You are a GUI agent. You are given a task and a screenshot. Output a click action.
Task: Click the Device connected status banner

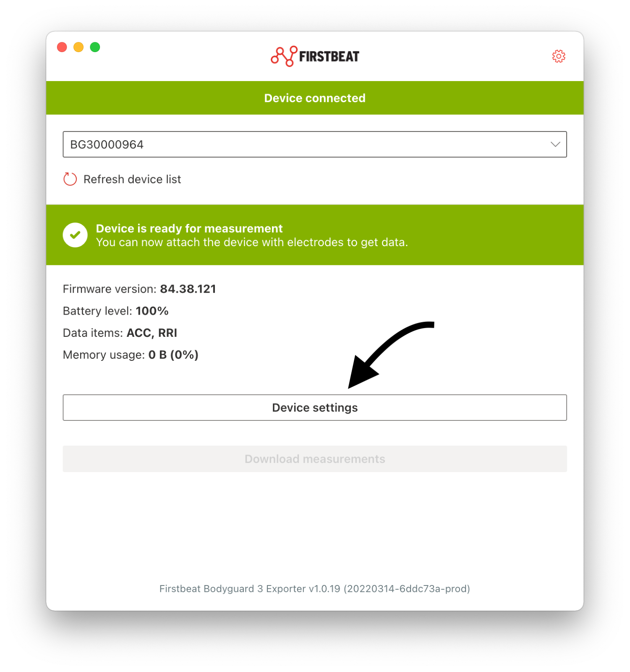coord(315,98)
